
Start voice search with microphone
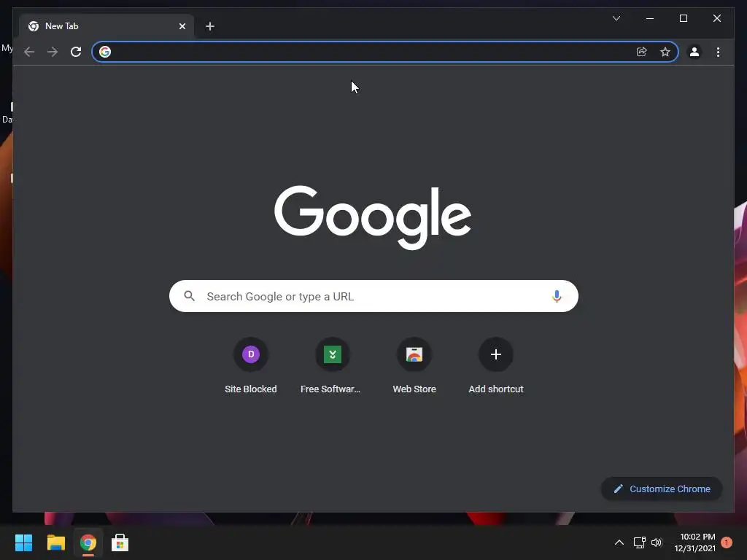[557, 296]
